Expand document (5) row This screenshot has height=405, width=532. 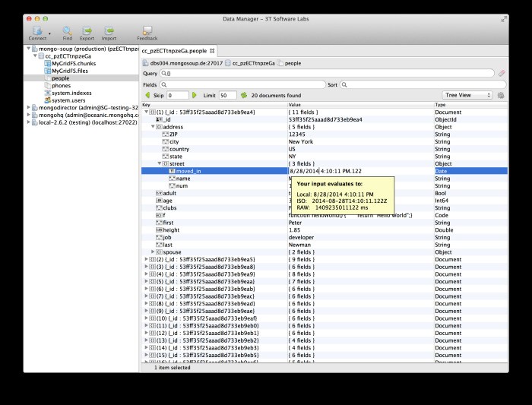point(146,281)
